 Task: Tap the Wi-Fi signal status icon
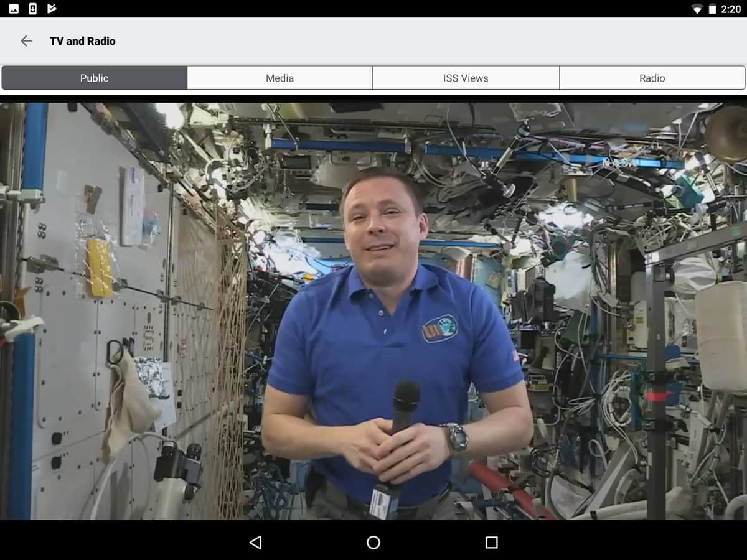click(697, 9)
